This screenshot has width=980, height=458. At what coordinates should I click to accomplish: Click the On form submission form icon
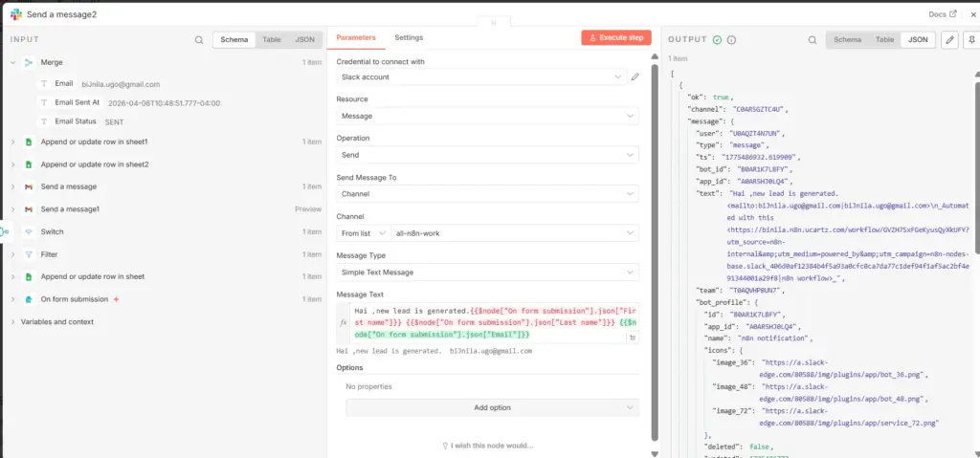point(28,299)
